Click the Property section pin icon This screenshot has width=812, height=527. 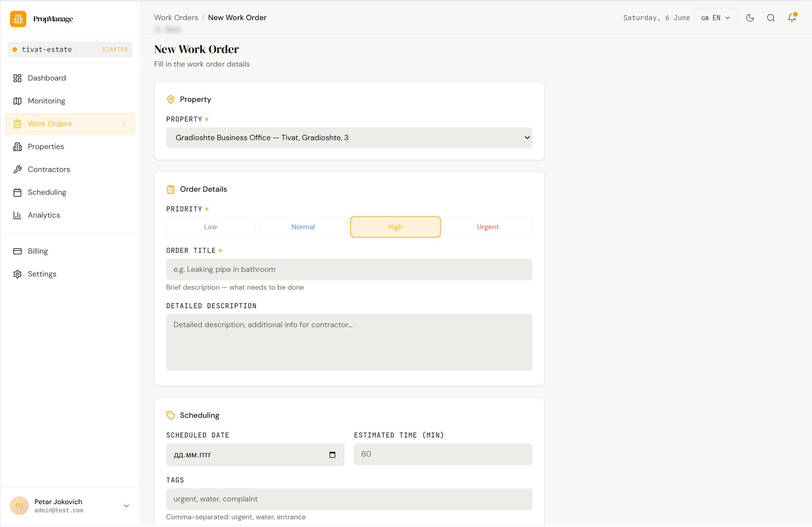click(171, 100)
